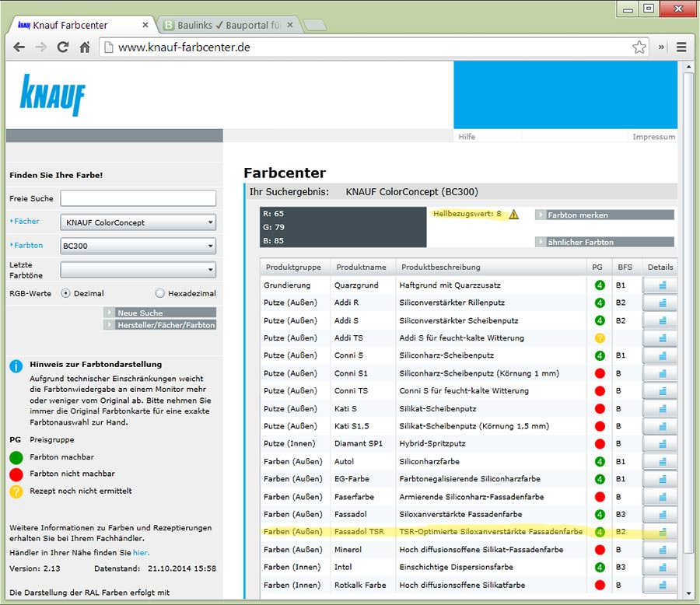The height and width of the screenshot is (605, 700).
Task: Open details for Addi R row
Action: click(660, 302)
